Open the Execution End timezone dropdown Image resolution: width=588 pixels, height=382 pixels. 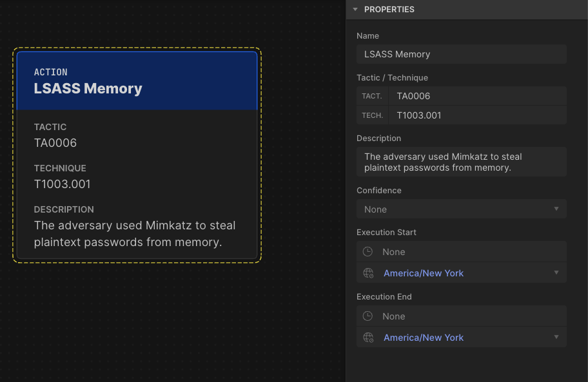(x=461, y=338)
